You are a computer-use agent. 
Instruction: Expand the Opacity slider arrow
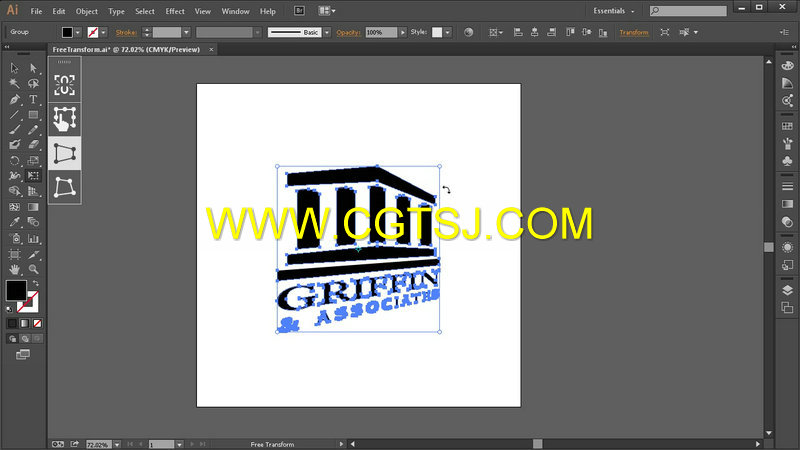pos(403,32)
